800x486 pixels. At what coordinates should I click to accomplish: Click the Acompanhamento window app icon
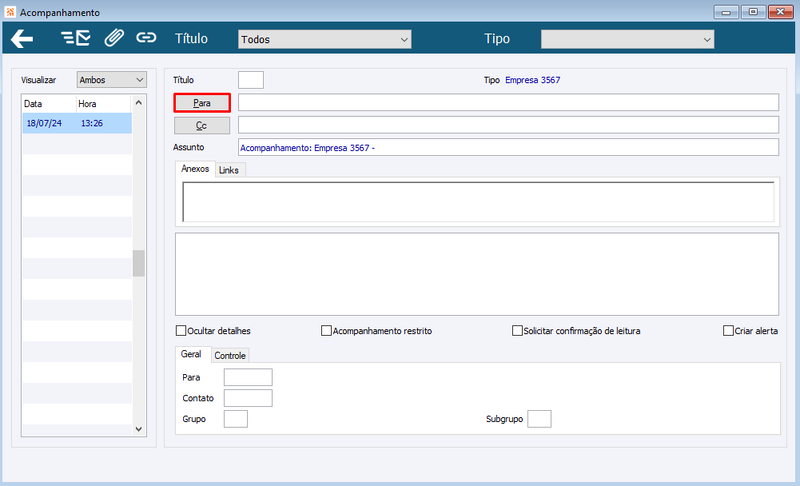10,12
